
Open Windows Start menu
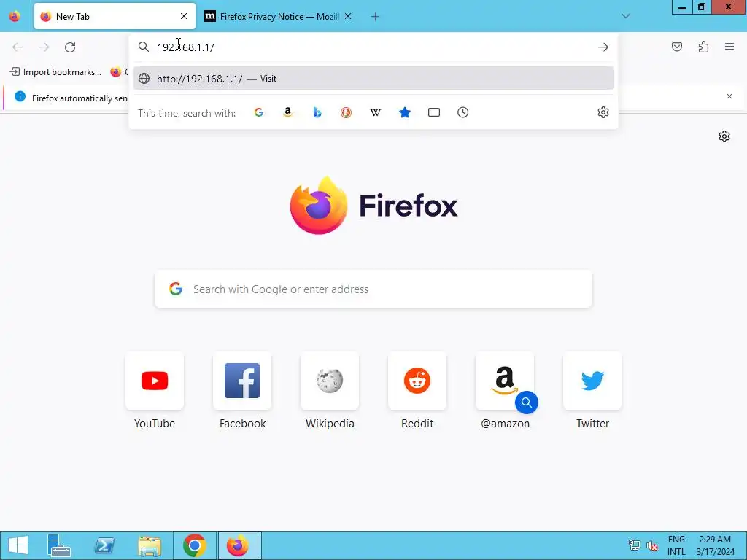click(x=18, y=545)
